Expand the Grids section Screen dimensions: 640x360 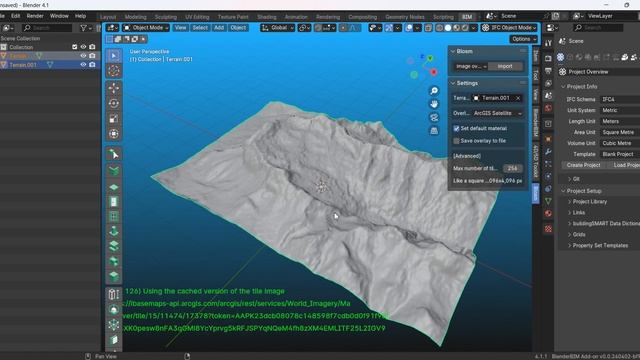click(570, 235)
